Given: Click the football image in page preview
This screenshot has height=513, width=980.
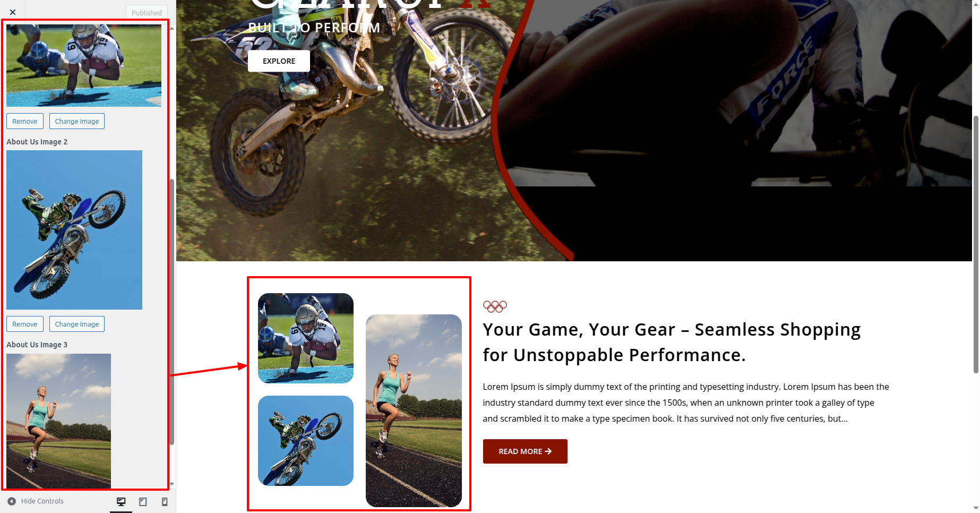Looking at the screenshot, I should pos(306,338).
